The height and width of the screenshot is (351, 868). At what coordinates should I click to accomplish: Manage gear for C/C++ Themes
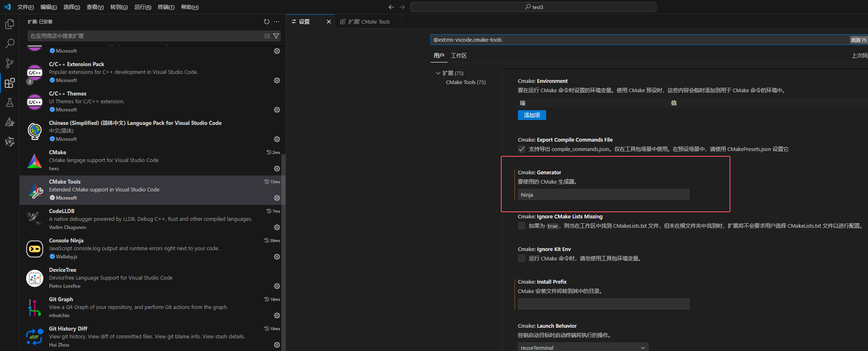277,110
